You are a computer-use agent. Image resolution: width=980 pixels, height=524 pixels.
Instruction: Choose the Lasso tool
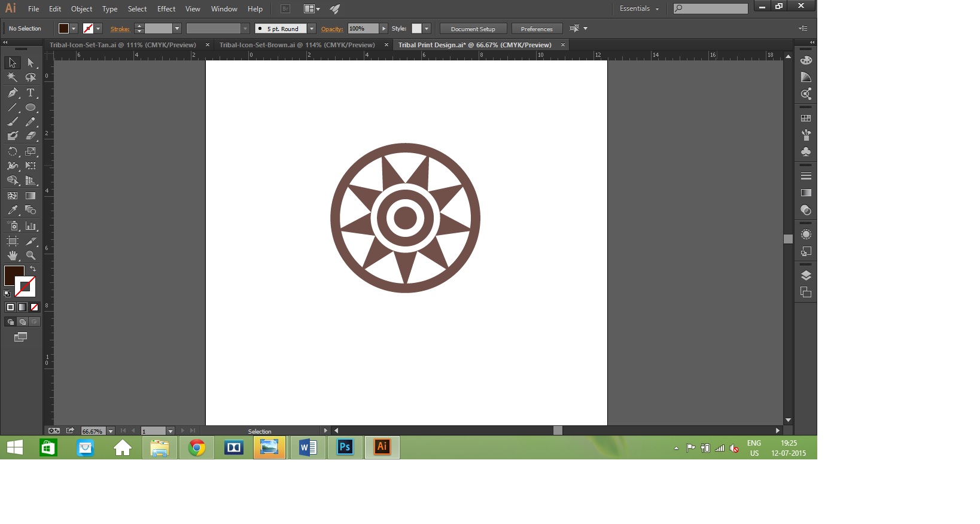coord(31,77)
